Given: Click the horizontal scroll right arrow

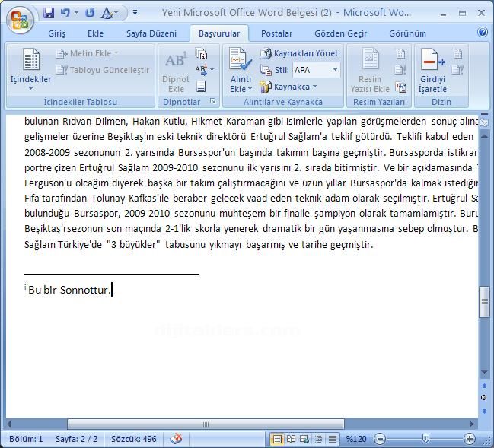Looking at the screenshot, I should tap(471, 424).
